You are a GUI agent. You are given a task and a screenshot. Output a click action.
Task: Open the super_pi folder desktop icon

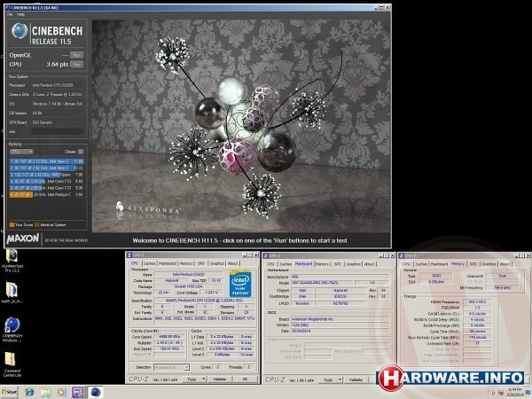click(x=12, y=293)
